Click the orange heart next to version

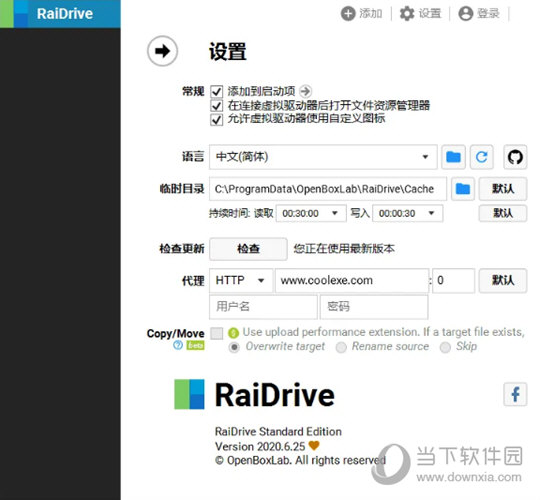(x=314, y=445)
